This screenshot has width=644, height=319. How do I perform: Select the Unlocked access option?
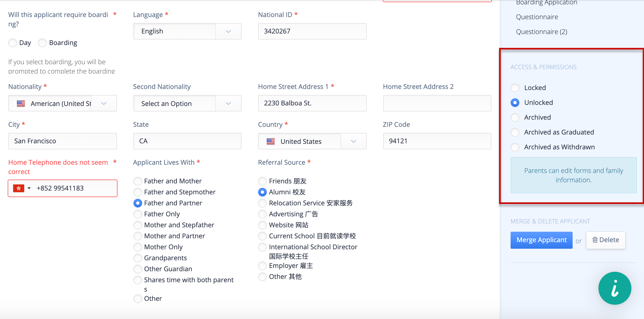pos(515,103)
